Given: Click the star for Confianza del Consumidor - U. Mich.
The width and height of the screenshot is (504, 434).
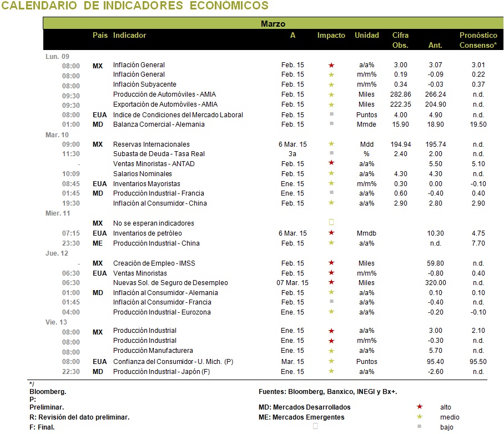Looking at the screenshot, I should pyautogui.click(x=331, y=361).
